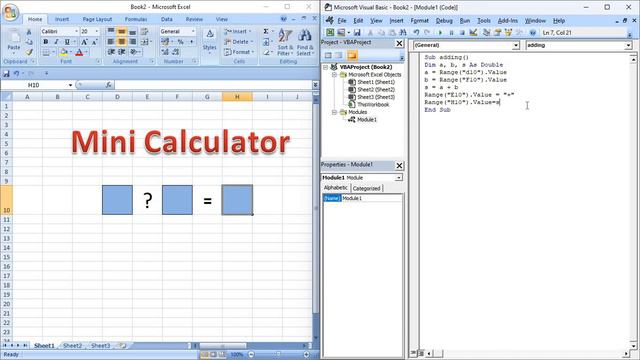This screenshot has height=360, width=640.
Task: Toggle Italic formatting in Excel
Action: 56,42
